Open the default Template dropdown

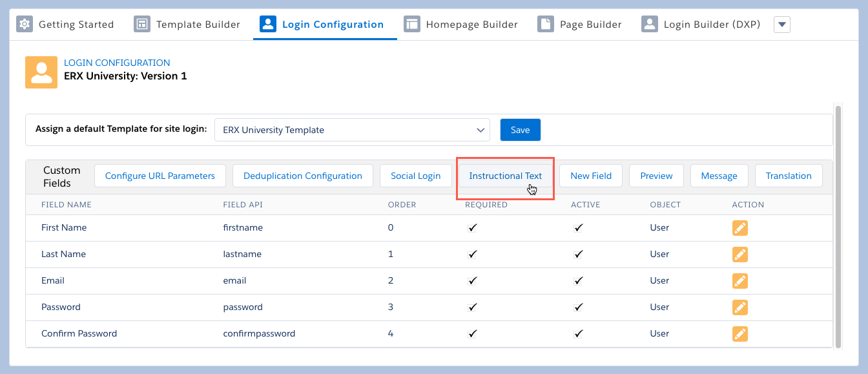click(x=352, y=130)
